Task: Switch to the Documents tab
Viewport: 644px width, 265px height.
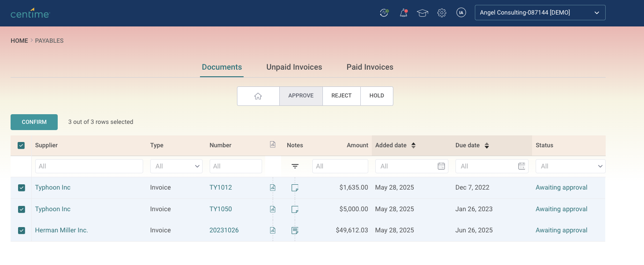Action: 222,67
